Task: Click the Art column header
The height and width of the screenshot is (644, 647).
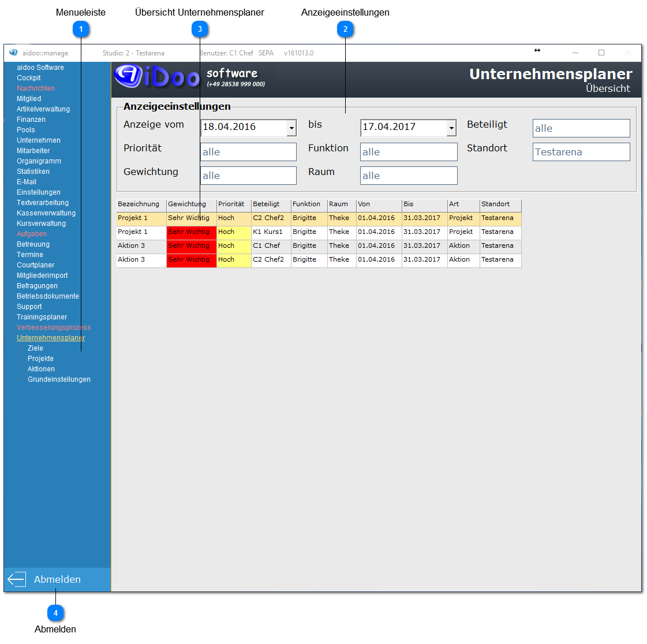Action: point(463,204)
